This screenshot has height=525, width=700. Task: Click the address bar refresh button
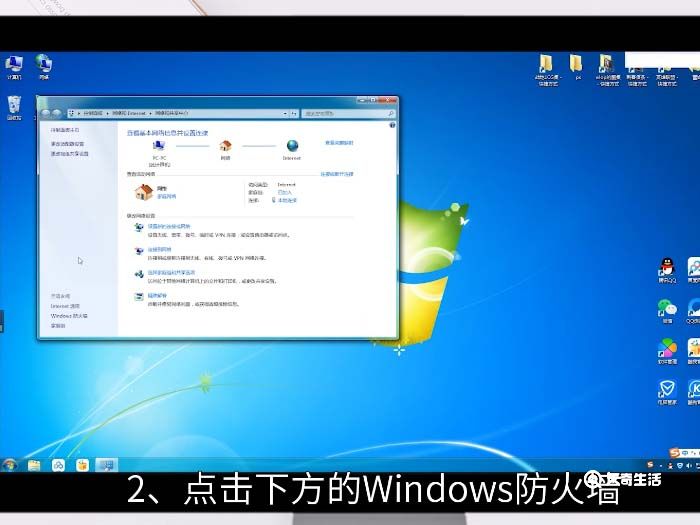coord(294,114)
